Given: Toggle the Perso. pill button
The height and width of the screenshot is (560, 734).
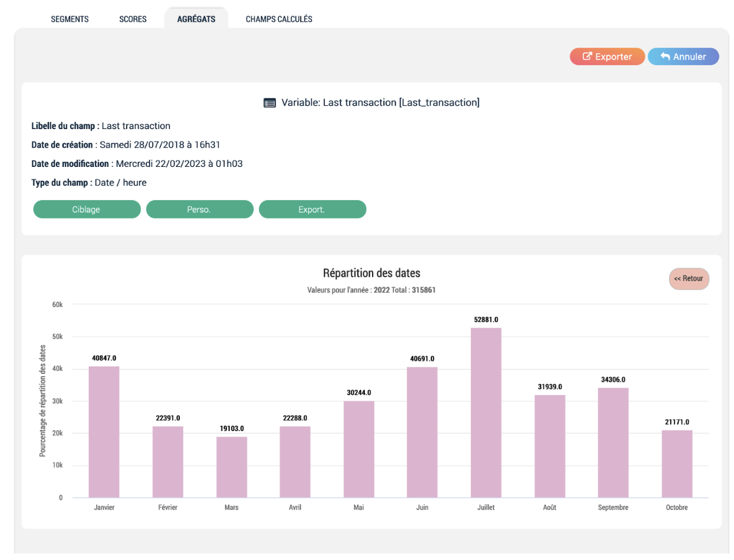Looking at the screenshot, I should point(200,209).
